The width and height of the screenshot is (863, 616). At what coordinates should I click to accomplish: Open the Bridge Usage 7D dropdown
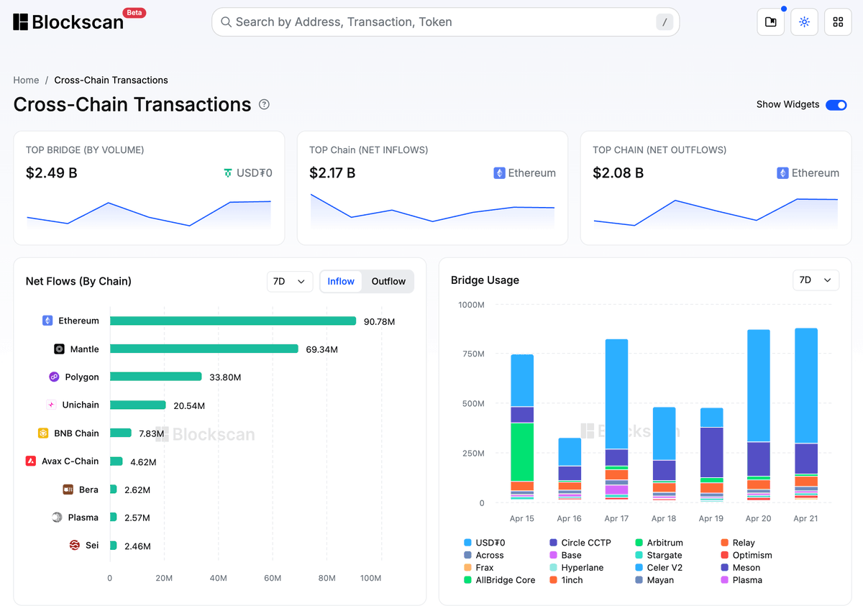click(816, 280)
